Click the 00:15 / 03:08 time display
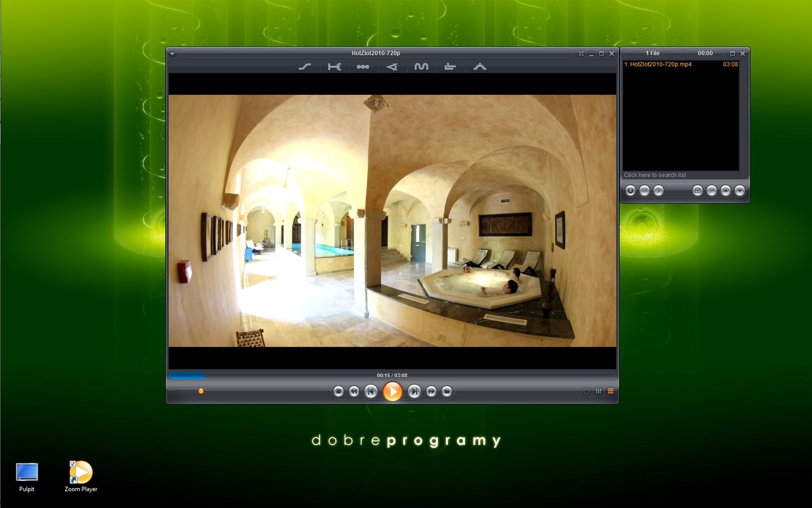The width and height of the screenshot is (812, 508). pyautogui.click(x=392, y=375)
